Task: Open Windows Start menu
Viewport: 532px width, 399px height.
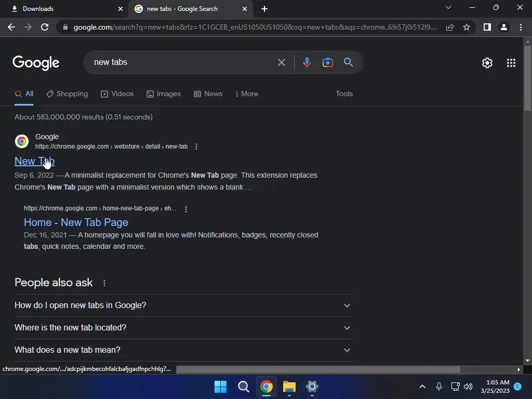Action: [x=220, y=387]
